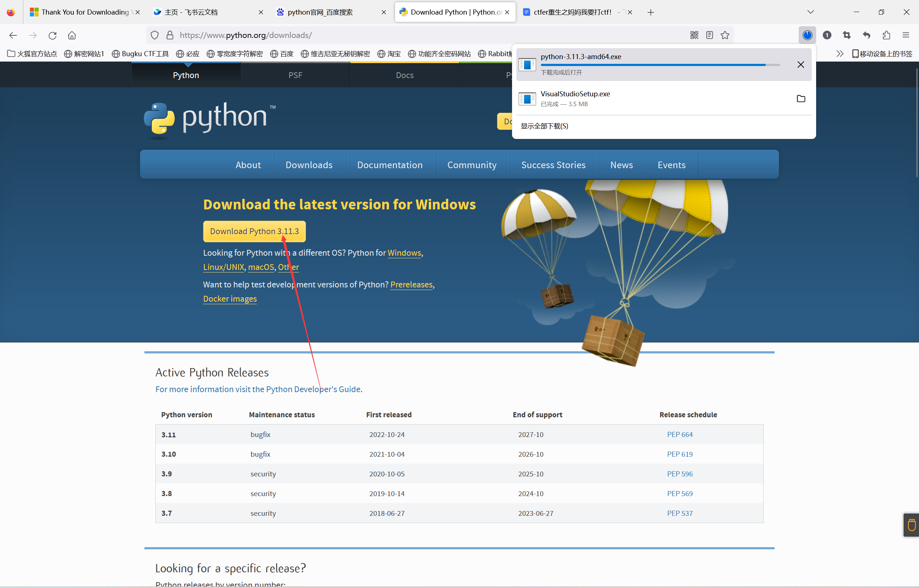This screenshot has width=919, height=588.
Task: Toggle reader view
Action: pyautogui.click(x=709, y=35)
